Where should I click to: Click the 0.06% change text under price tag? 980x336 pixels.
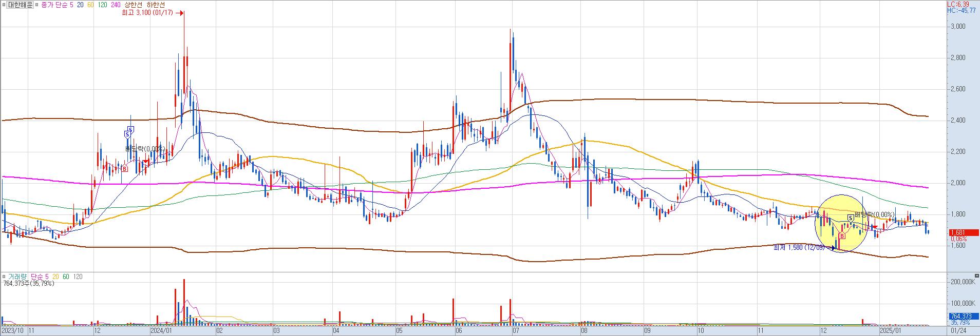958,239
